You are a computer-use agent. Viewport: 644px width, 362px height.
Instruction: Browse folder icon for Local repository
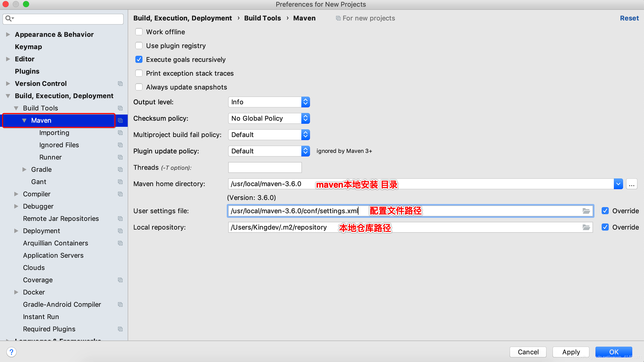(586, 227)
